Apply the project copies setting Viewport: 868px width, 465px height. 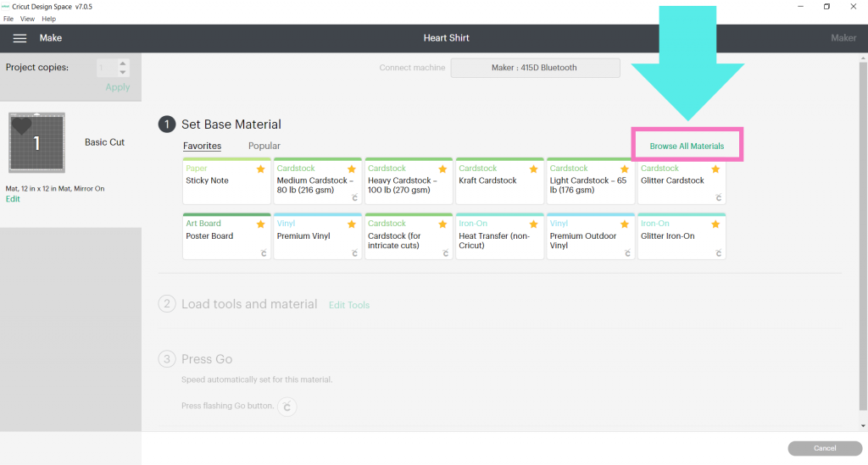[117, 87]
